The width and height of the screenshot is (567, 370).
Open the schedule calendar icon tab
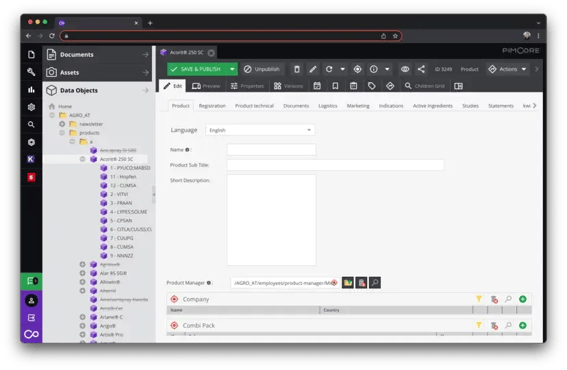coord(317,86)
